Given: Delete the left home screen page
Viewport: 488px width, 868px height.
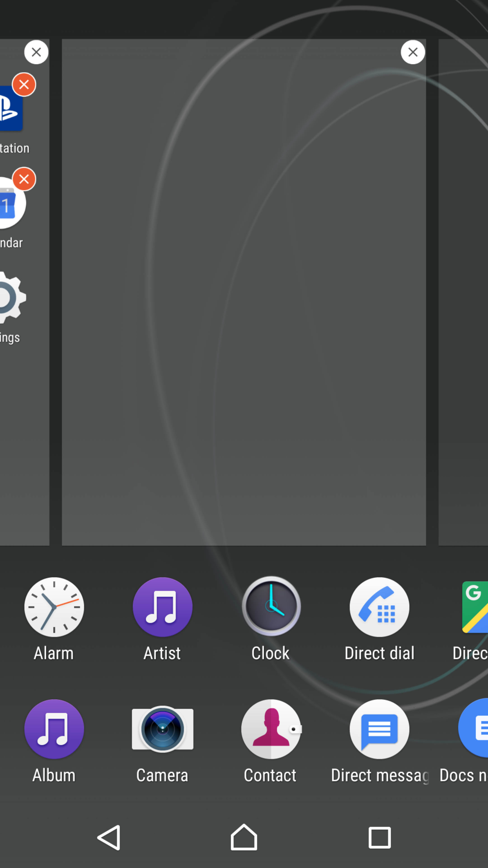Looking at the screenshot, I should pyautogui.click(x=36, y=52).
